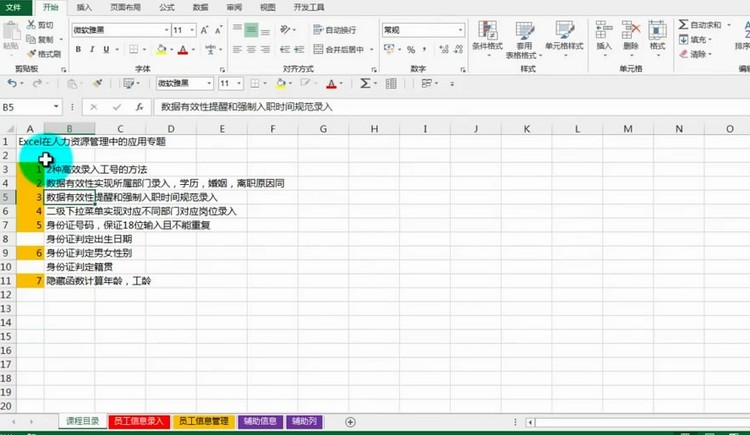Open Format as Table (套用表格格式)
This screenshot has height=435, width=750.
524,39
